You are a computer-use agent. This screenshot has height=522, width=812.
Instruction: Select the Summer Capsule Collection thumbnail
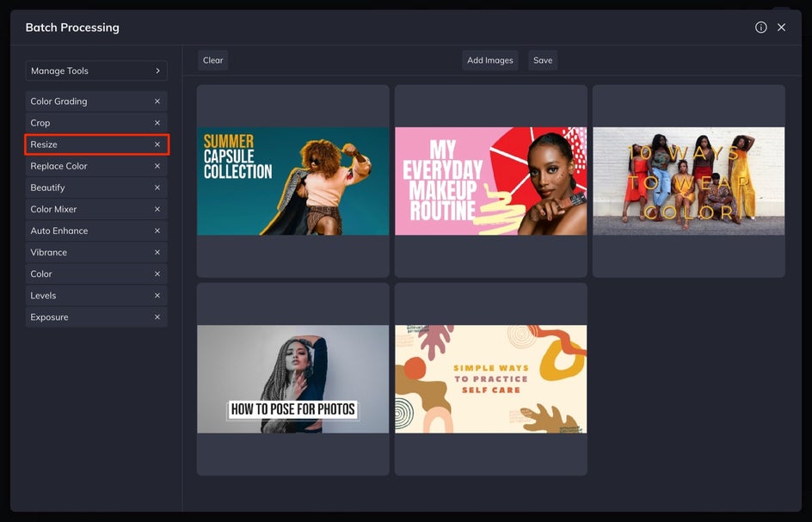(x=293, y=181)
